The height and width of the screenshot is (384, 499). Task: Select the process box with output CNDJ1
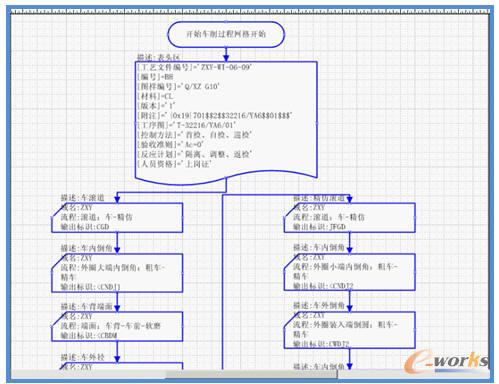tap(117, 273)
